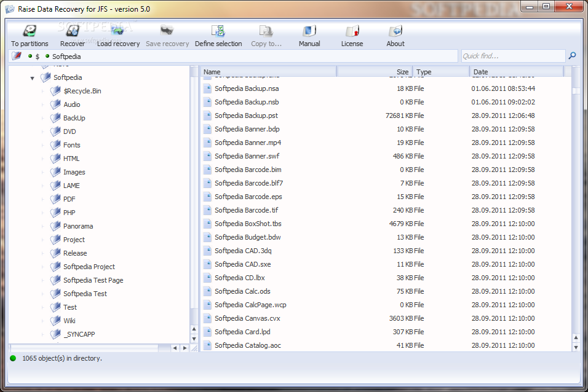588x392 pixels.
Task: Select the PHP folder
Action: tap(69, 213)
